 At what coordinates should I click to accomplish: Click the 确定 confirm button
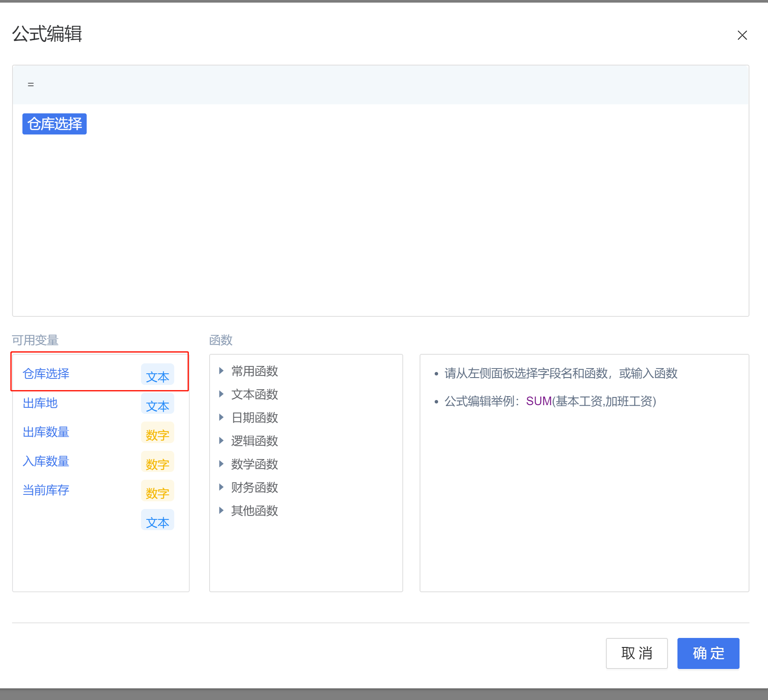(708, 653)
